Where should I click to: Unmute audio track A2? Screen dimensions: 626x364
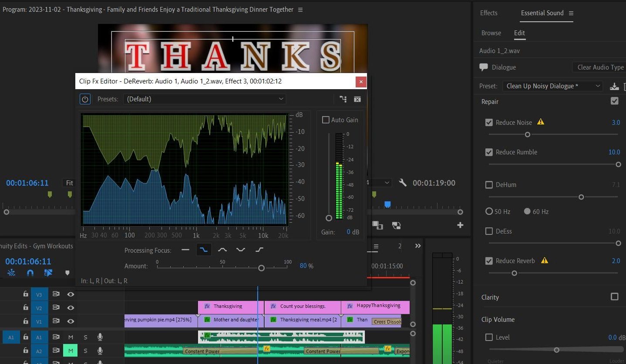tap(70, 351)
